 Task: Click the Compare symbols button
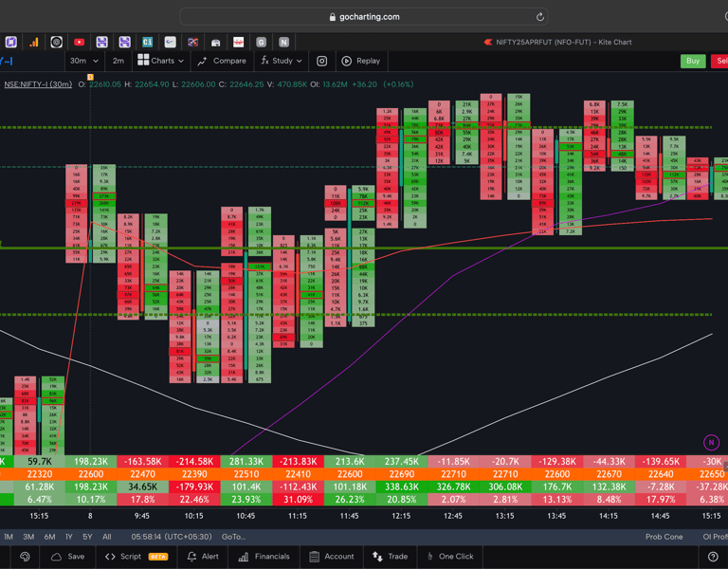pos(222,61)
